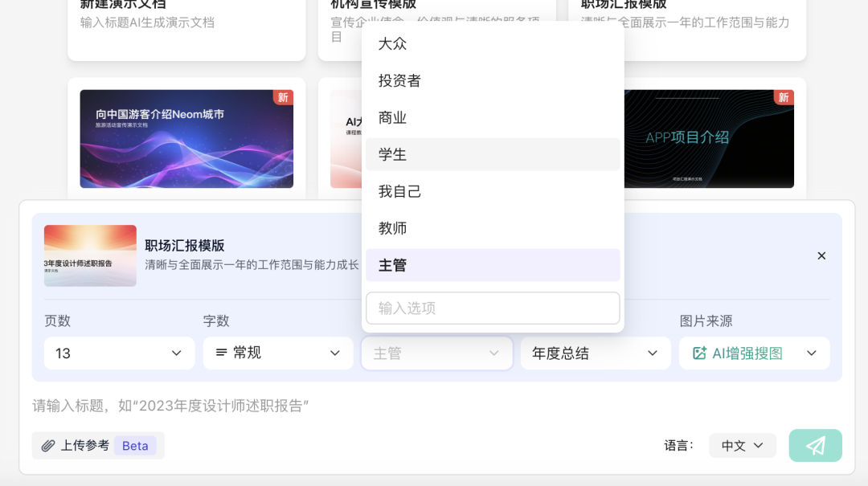Expand the 字数 dropdown labeled 常规
This screenshot has height=486, width=868.
[277, 353]
